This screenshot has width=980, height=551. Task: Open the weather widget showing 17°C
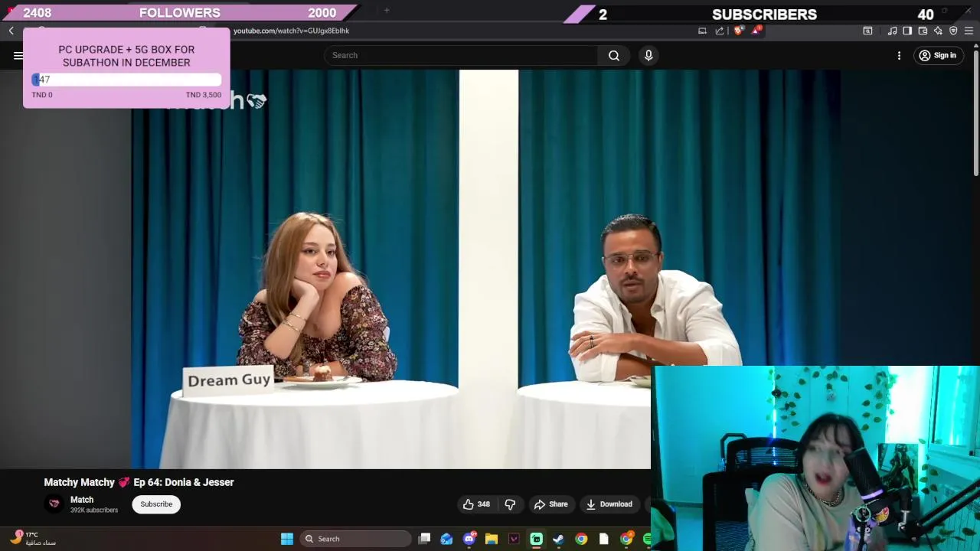[32, 538]
